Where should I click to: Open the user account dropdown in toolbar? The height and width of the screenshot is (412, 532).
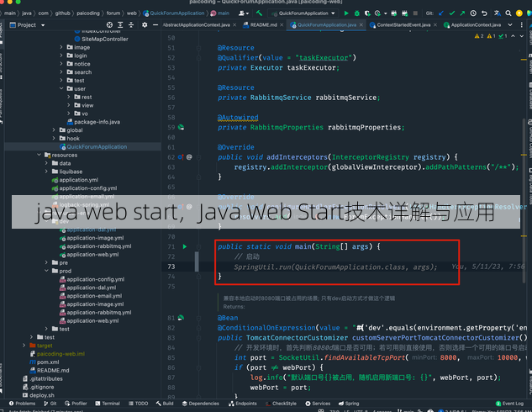click(x=244, y=13)
